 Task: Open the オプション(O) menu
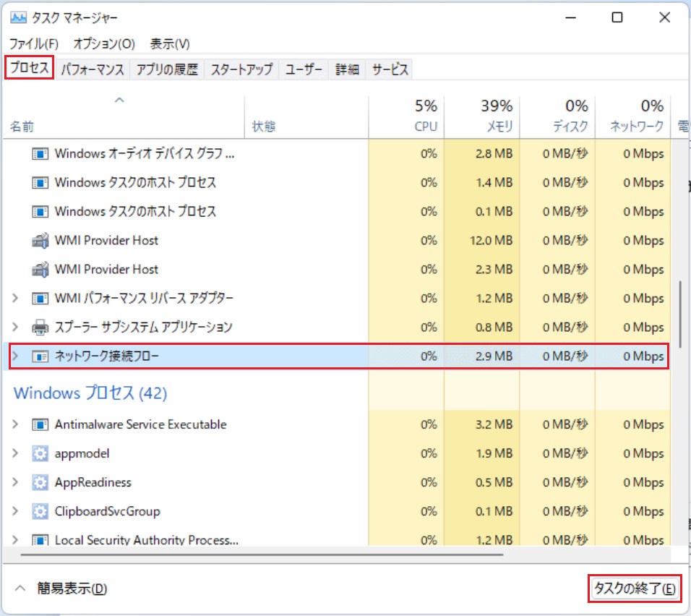pyautogui.click(x=104, y=43)
